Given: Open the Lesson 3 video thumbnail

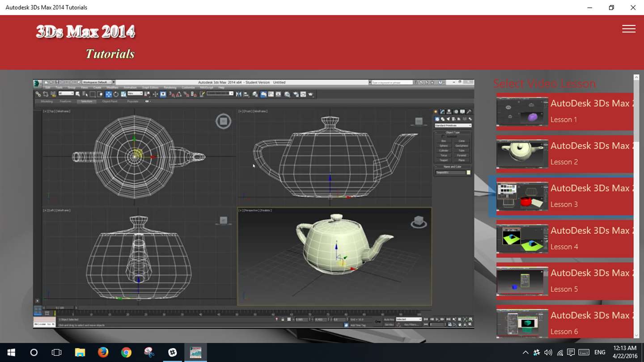Looking at the screenshot, I should [522, 196].
